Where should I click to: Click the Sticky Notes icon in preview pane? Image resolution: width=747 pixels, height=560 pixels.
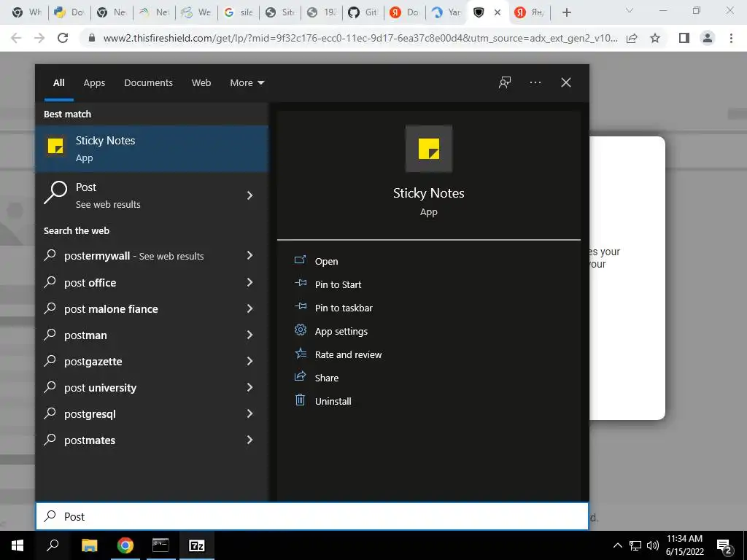click(428, 149)
